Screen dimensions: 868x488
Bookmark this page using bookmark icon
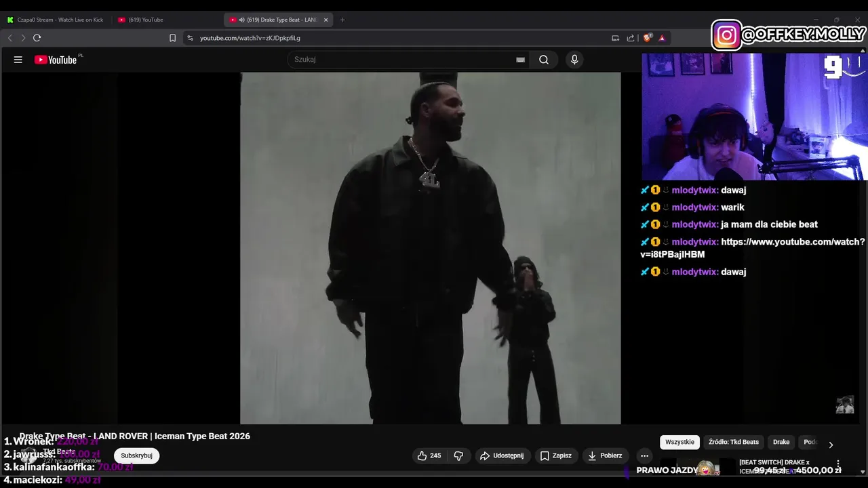coord(172,38)
